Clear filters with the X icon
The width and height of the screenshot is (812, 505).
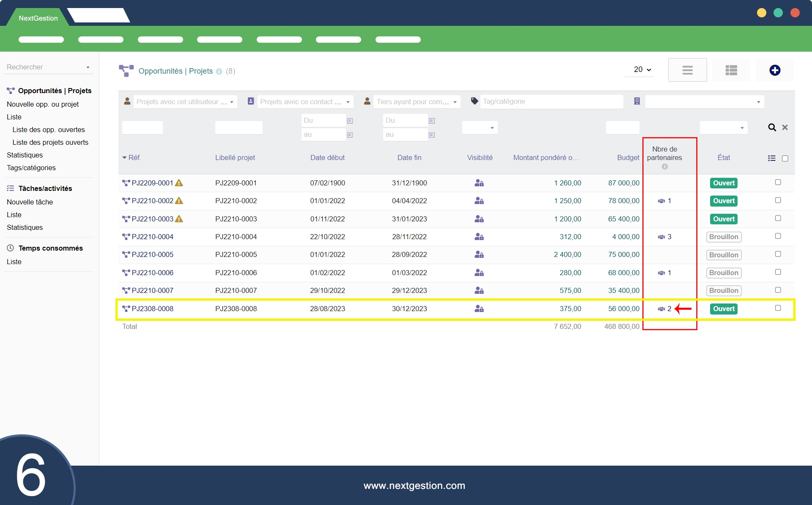coord(785,127)
